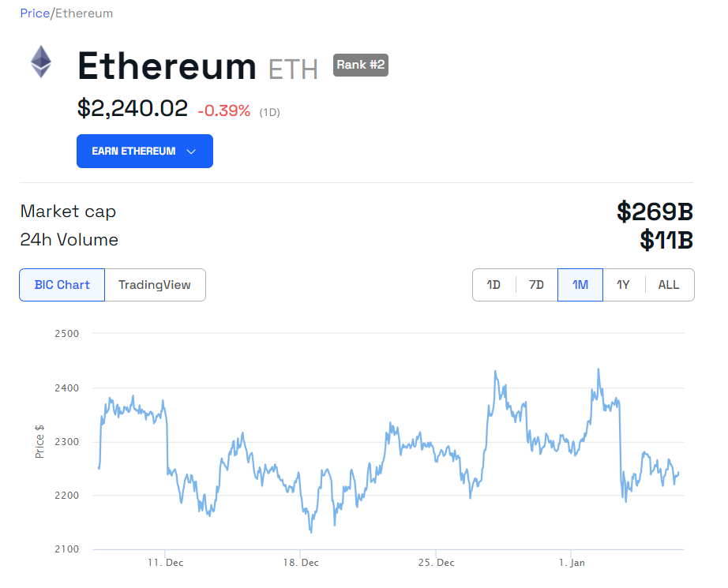Expand the Earn Ethereum chevron arrow
Viewport: 728px width, 588px height.
pyautogui.click(x=191, y=152)
